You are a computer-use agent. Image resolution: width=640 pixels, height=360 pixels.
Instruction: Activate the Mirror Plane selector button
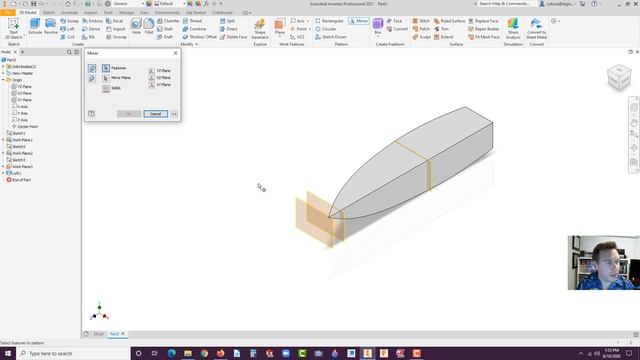click(106, 78)
